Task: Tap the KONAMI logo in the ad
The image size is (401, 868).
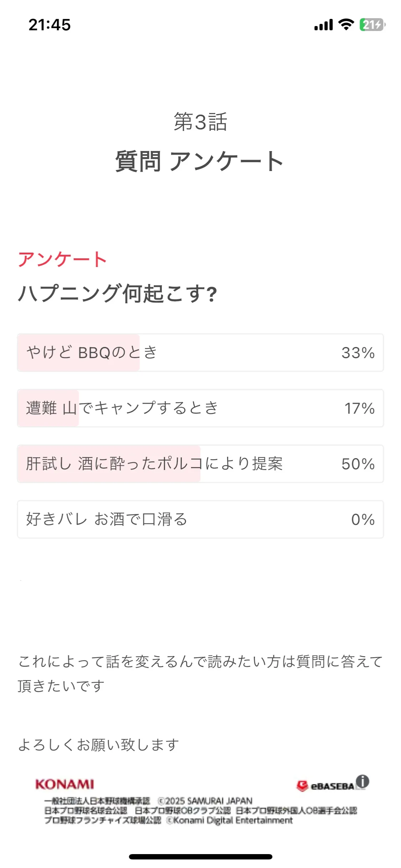Action: [x=65, y=784]
